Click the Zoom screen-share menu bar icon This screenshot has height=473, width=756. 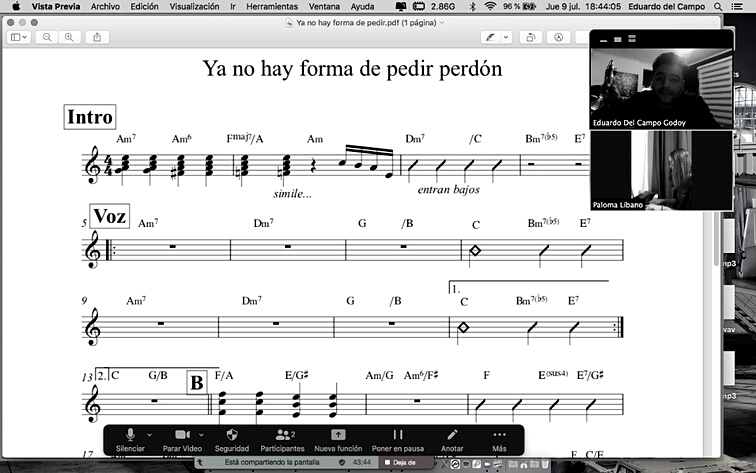[401, 6]
